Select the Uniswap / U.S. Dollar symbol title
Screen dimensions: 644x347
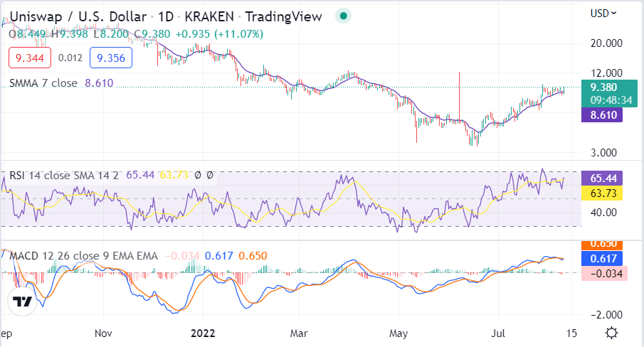(78, 17)
